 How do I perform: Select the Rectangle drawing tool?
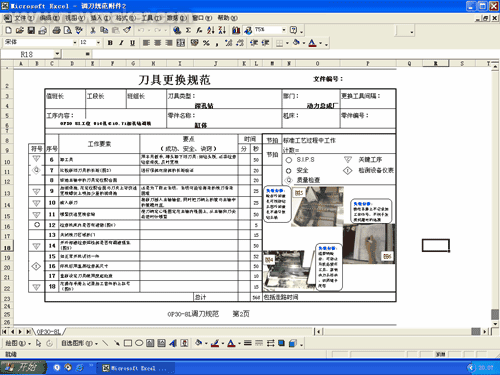pos(128,343)
